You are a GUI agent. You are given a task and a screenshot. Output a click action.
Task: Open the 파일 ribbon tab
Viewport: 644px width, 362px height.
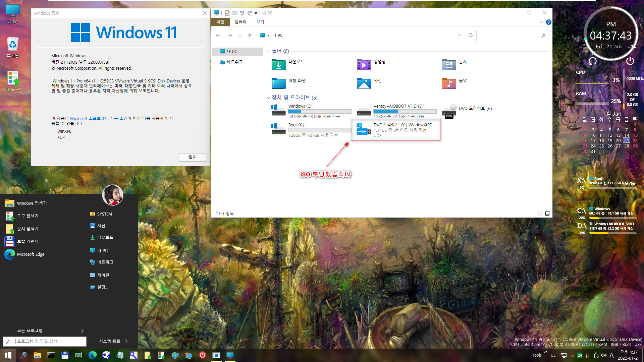pos(220,22)
